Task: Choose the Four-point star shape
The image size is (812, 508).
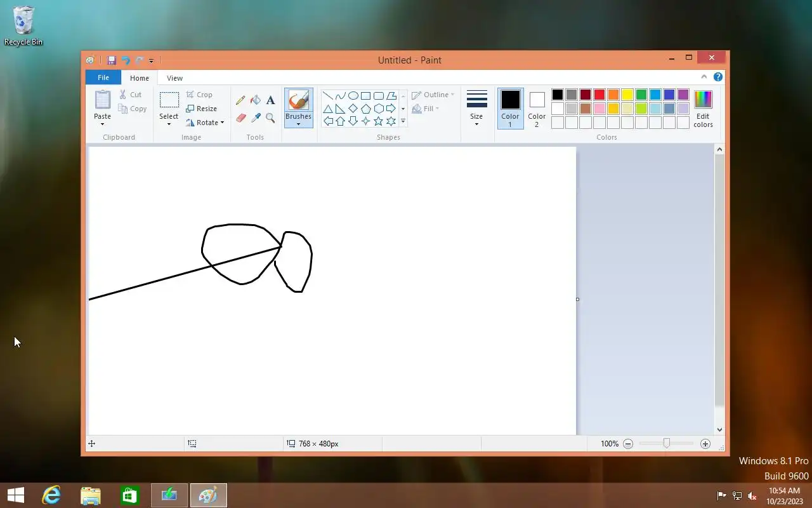Action: (366, 121)
